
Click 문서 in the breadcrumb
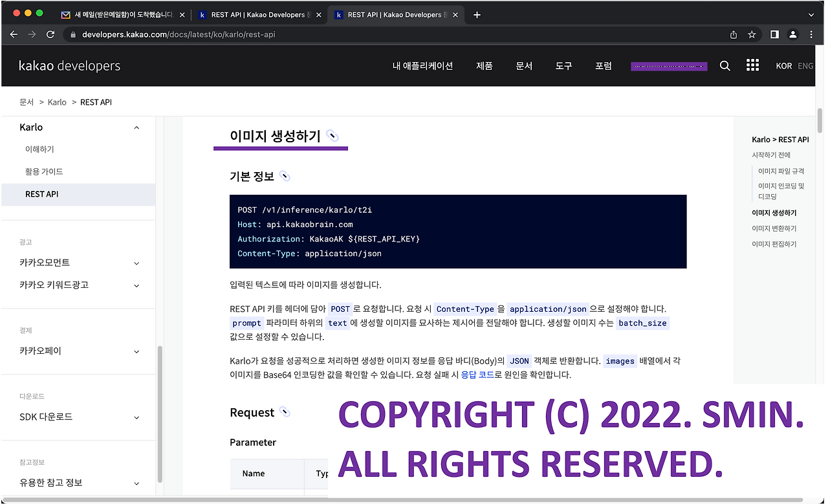[27, 102]
